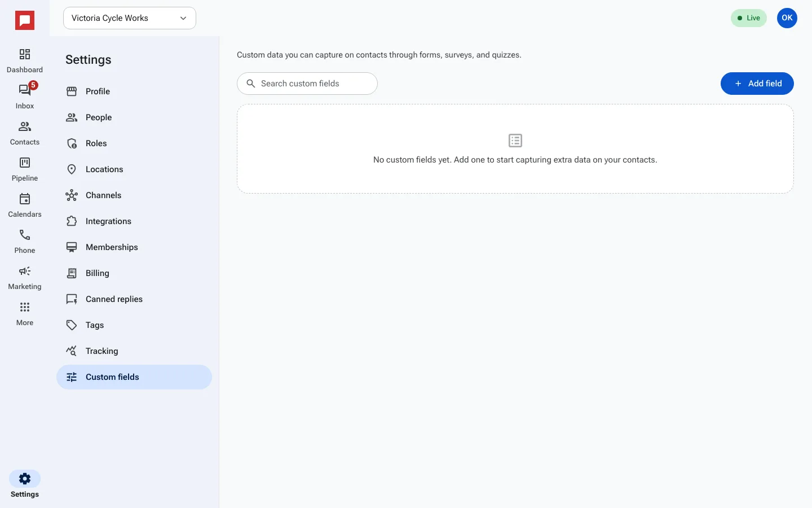The height and width of the screenshot is (508, 812).
Task: Expand the Victoria Cycle Works account dropdown
Action: pyautogui.click(x=130, y=18)
